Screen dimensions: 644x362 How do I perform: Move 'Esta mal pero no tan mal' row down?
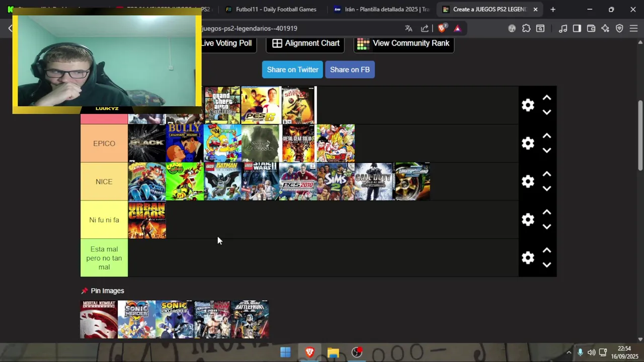pos(547,265)
